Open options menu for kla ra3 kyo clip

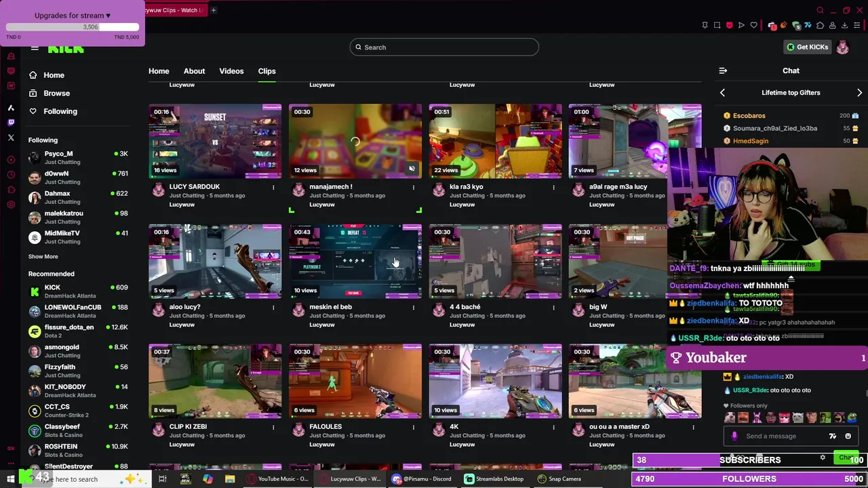(553, 187)
